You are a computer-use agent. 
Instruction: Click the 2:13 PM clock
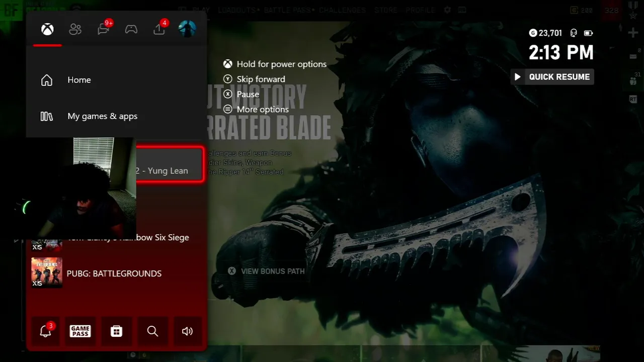click(561, 52)
